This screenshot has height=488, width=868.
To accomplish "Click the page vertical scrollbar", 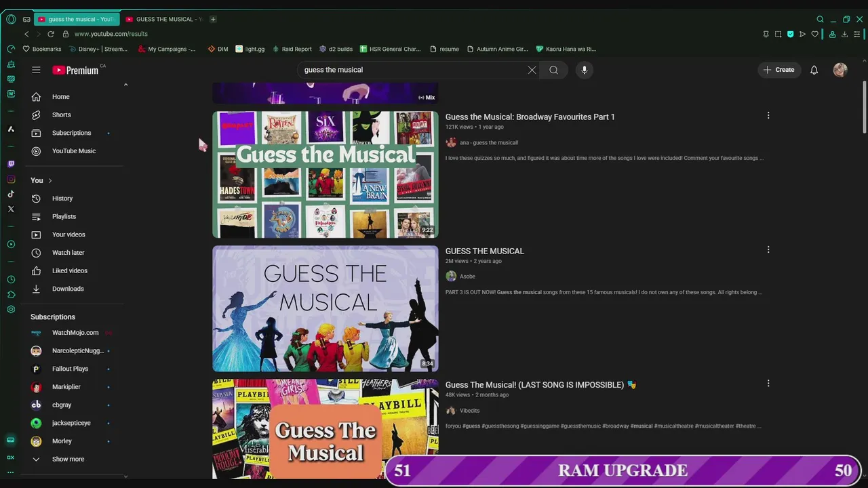I will (x=864, y=108).
